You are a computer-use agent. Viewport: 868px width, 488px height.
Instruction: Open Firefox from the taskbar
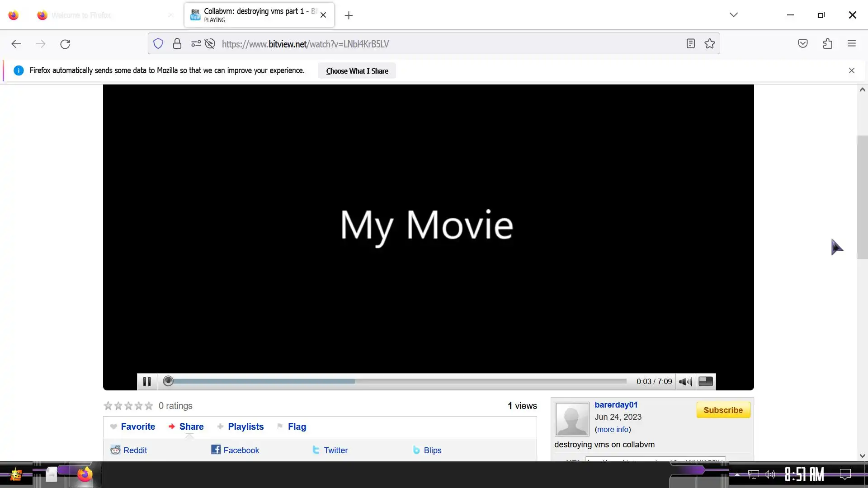pyautogui.click(x=85, y=474)
